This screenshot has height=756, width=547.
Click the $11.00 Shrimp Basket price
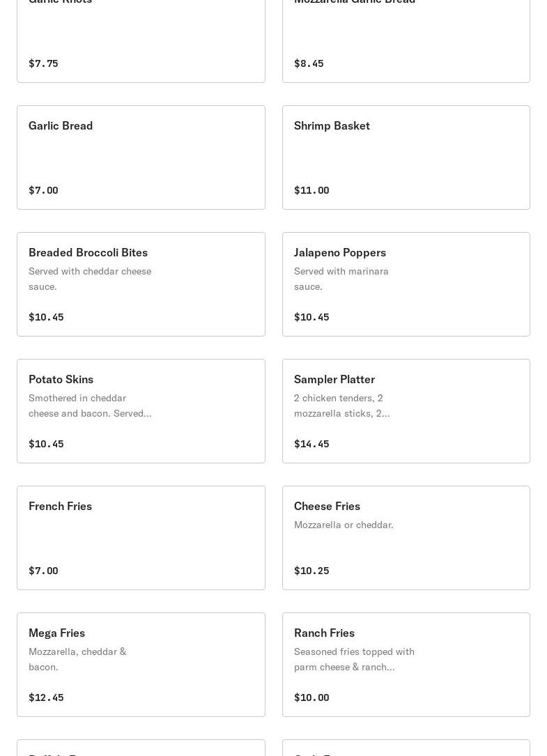(x=311, y=190)
